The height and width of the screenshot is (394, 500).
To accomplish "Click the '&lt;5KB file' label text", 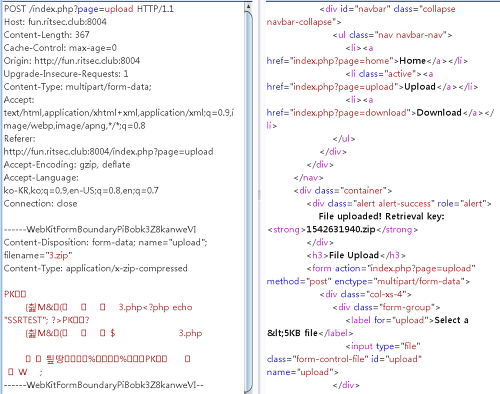I will (292, 333).
